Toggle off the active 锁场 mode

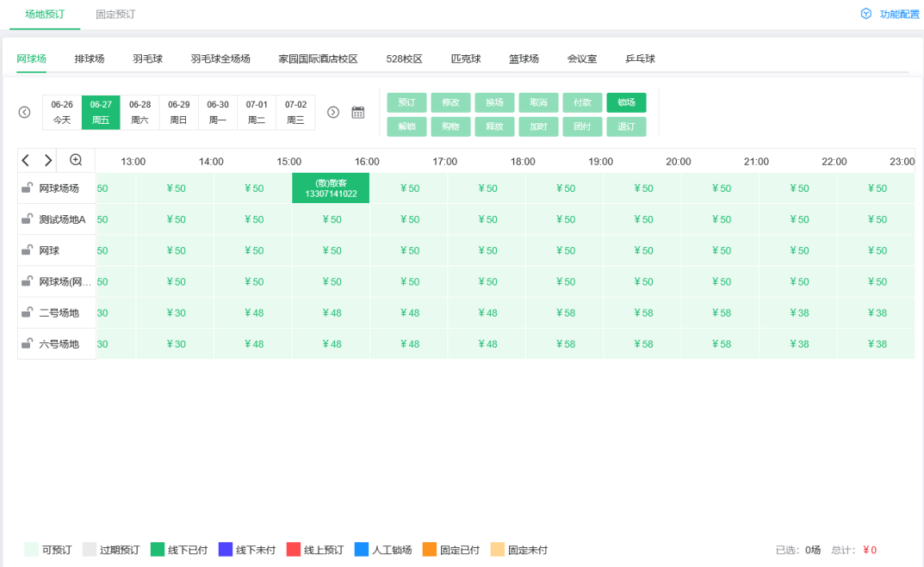click(626, 102)
